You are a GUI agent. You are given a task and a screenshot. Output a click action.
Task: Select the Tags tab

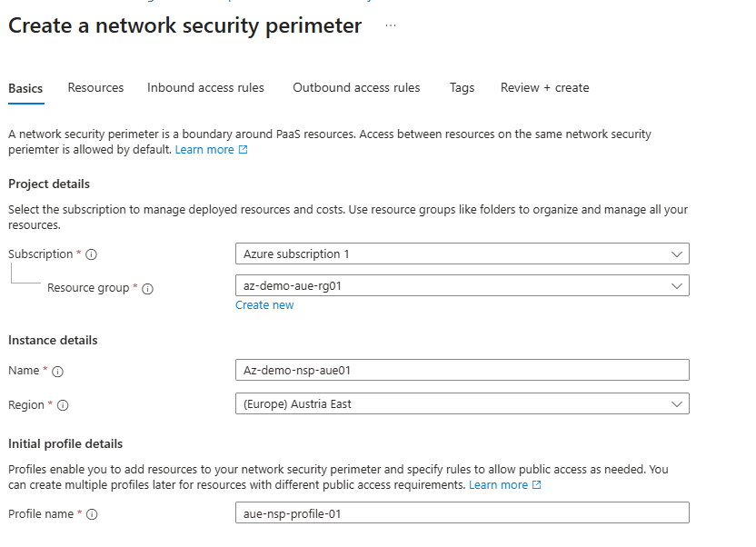462,88
